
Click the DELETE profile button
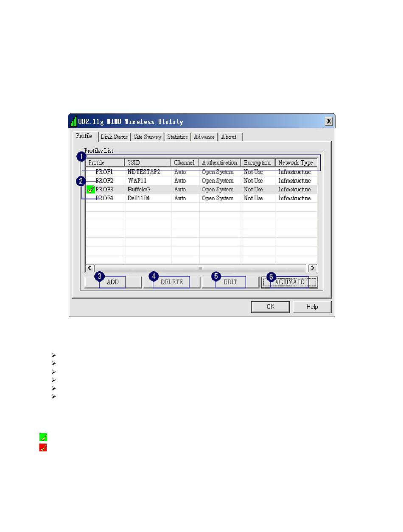[x=172, y=282]
